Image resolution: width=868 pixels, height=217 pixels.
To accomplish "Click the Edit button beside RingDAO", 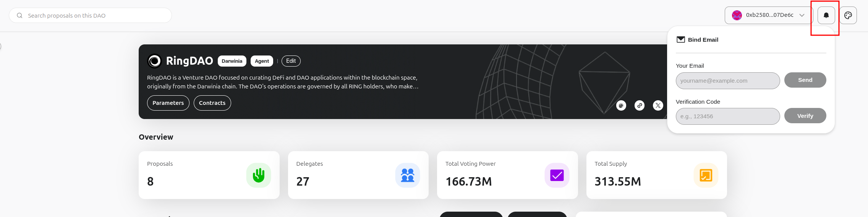I will coord(291,61).
